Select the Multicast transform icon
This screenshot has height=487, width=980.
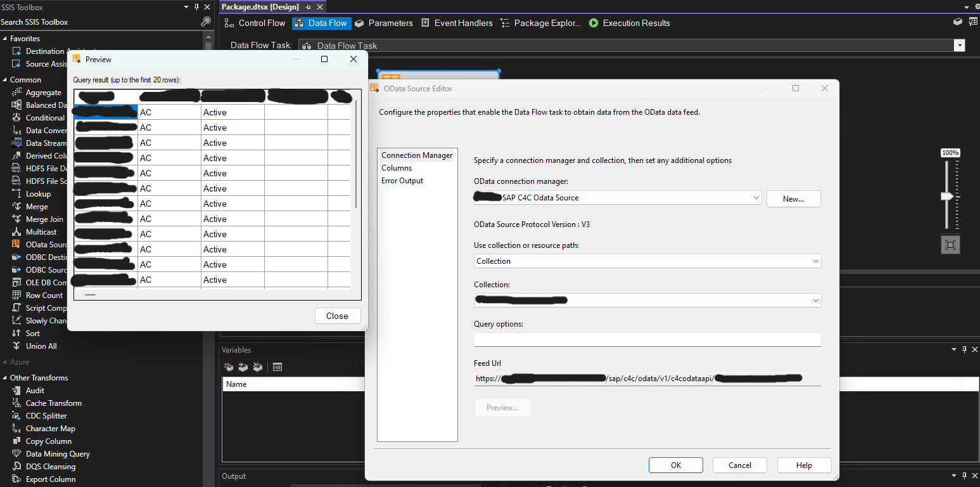(16, 232)
